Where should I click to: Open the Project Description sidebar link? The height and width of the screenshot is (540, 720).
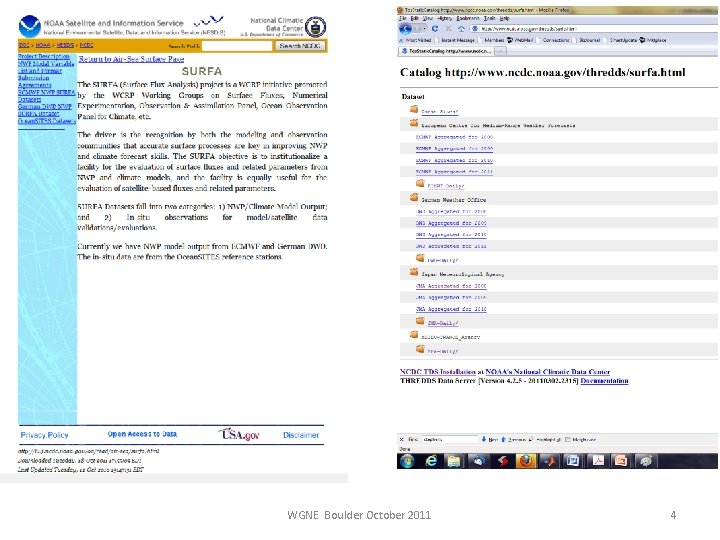click(x=44, y=56)
